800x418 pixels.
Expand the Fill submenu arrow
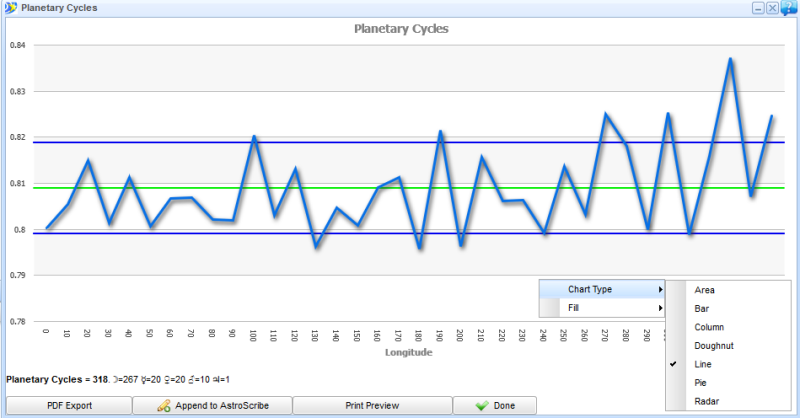[x=660, y=308]
